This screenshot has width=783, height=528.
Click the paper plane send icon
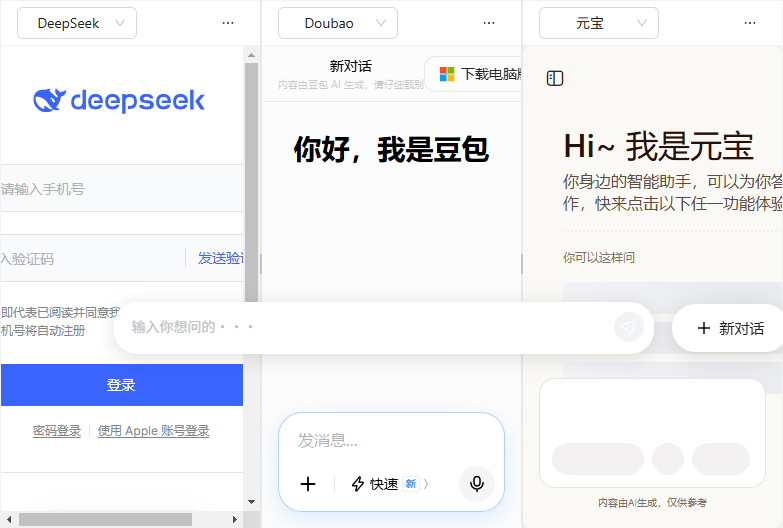pos(628,328)
